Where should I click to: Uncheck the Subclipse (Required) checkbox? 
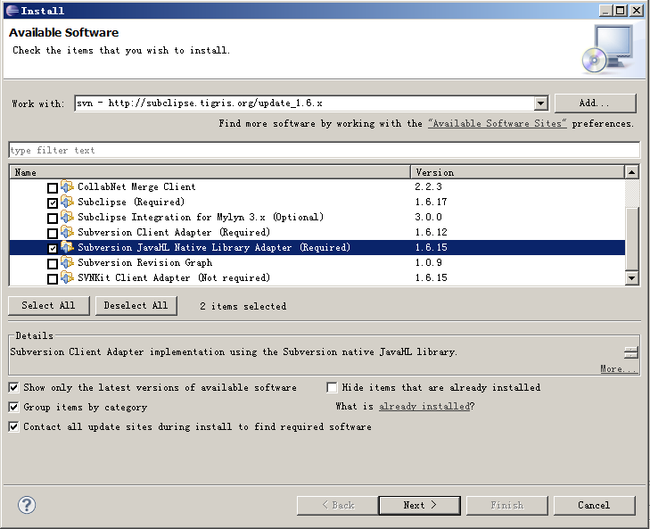(52, 203)
